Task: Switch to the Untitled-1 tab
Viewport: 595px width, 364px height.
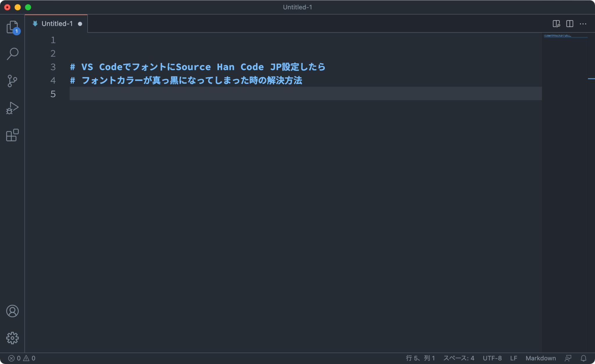Action: [x=57, y=24]
